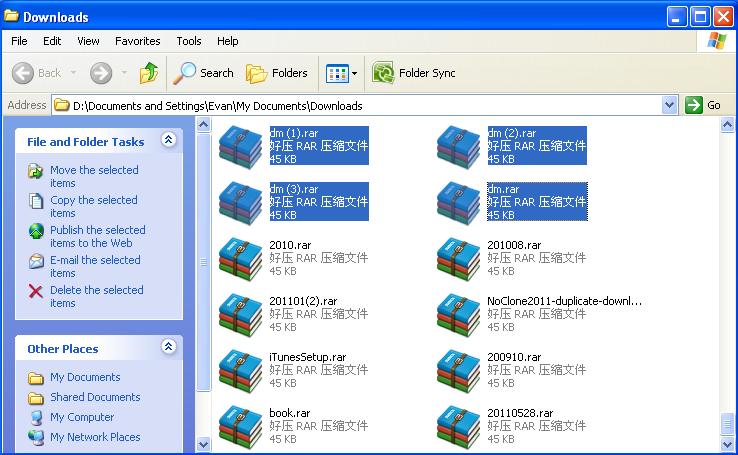The image size is (738, 455).
Task: Go up one folder level
Action: pyautogui.click(x=149, y=73)
